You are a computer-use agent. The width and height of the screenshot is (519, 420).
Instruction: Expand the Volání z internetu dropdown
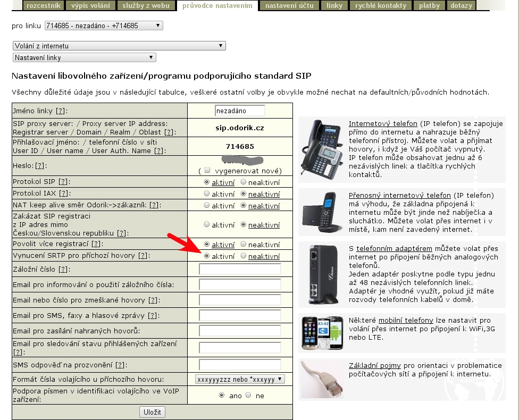pos(119,46)
